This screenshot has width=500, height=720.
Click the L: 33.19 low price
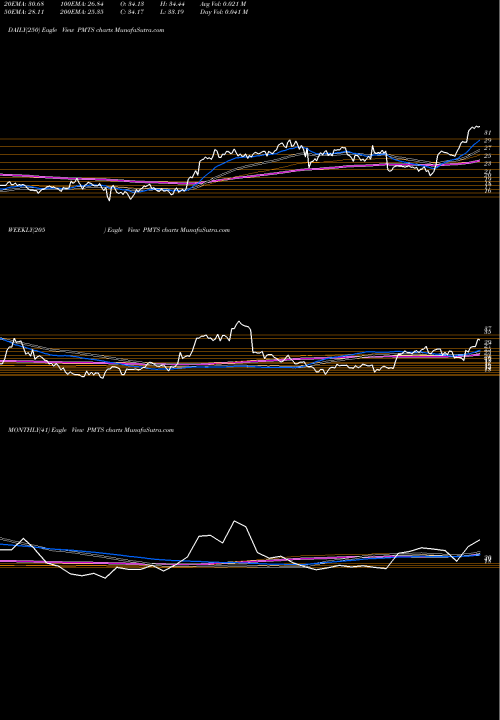[x=172, y=12]
